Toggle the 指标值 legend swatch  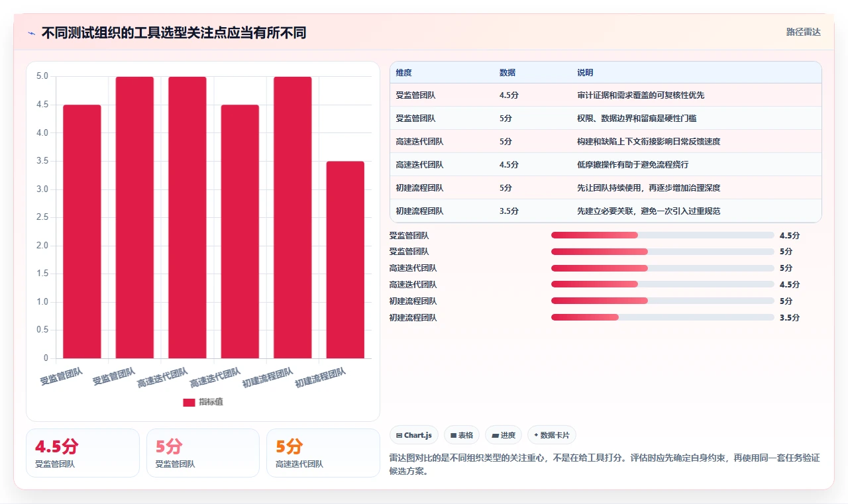[x=189, y=402]
